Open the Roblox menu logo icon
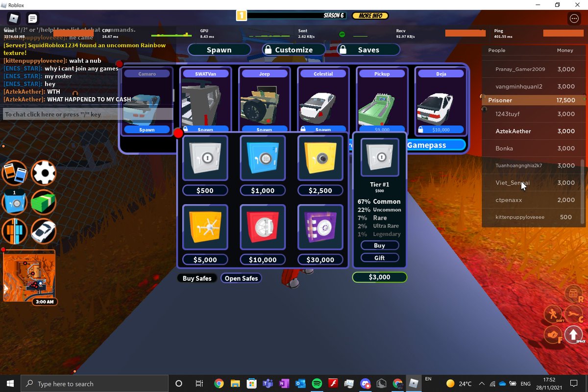 pos(14,19)
